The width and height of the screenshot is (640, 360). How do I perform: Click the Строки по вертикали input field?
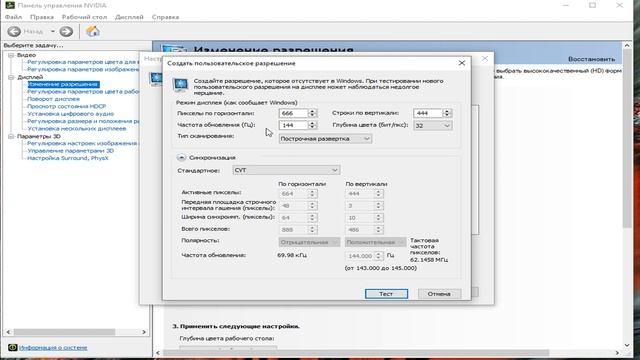[428, 113]
